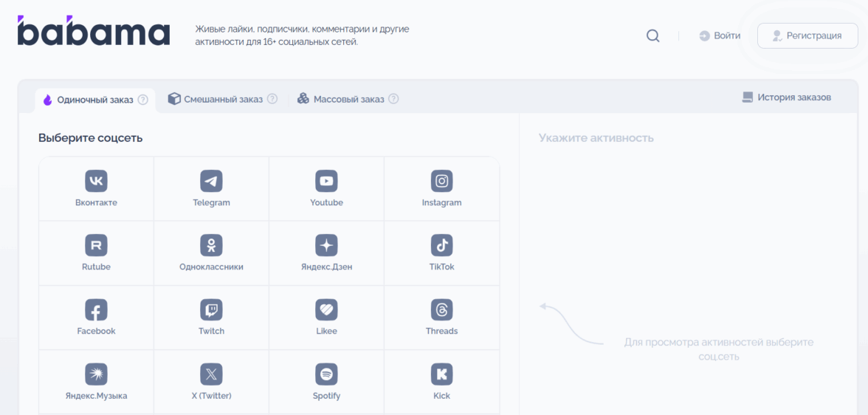Select the Twitch icon

click(211, 309)
